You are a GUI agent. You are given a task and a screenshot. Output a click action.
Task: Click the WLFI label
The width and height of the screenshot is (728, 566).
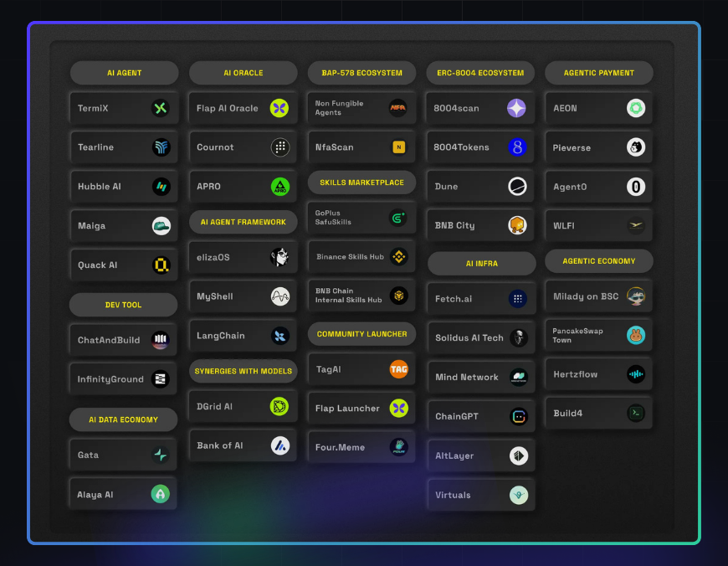pyautogui.click(x=564, y=226)
